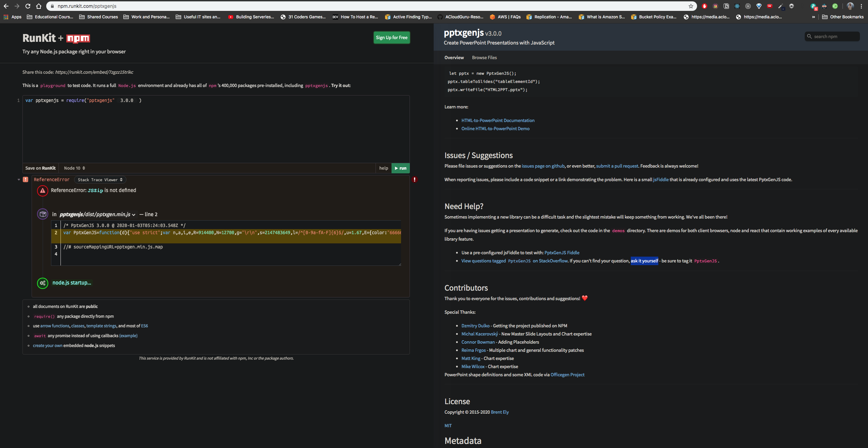Open the PptxGenJS Fiddle link
The height and width of the screenshot is (448, 868).
[x=561, y=253]
